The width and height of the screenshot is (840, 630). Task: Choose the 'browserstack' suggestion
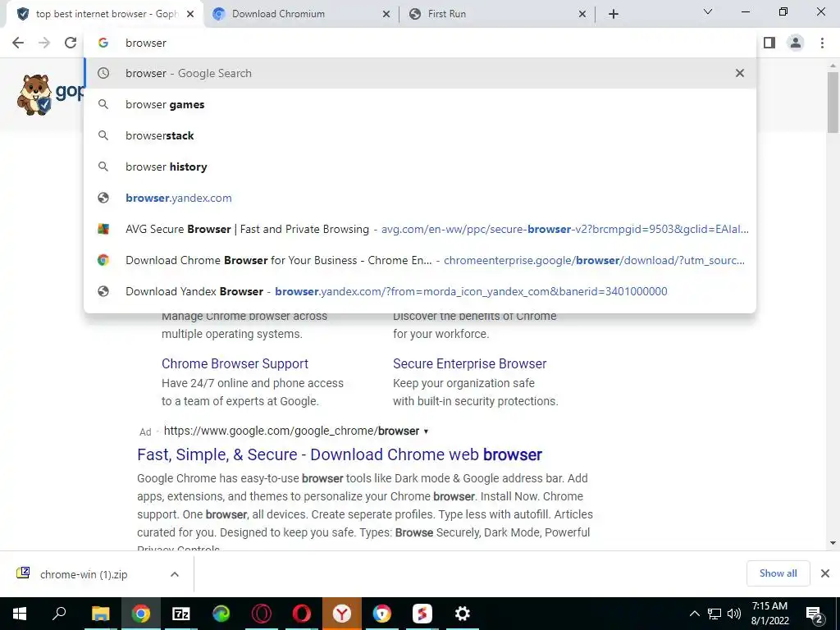[420, 135]
